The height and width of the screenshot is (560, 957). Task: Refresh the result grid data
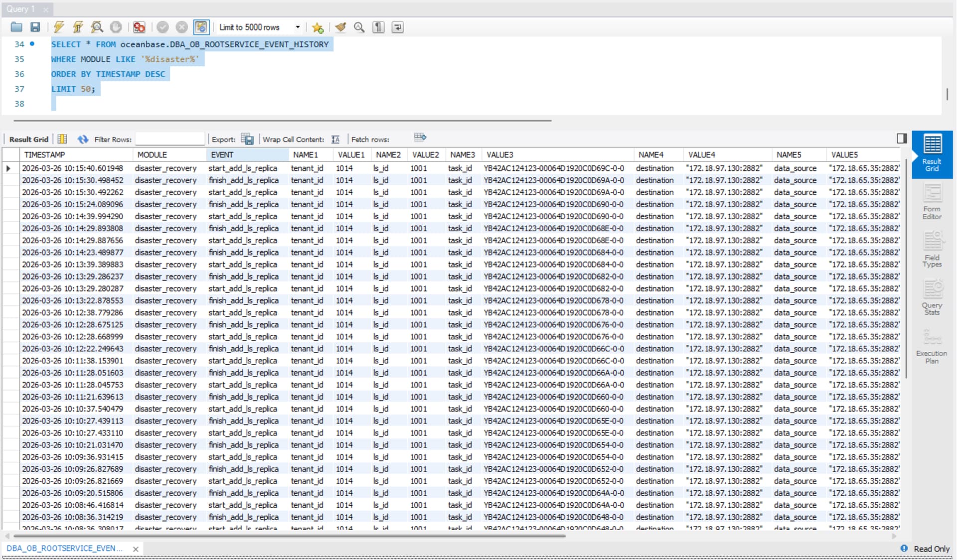[x=83, y=140]
